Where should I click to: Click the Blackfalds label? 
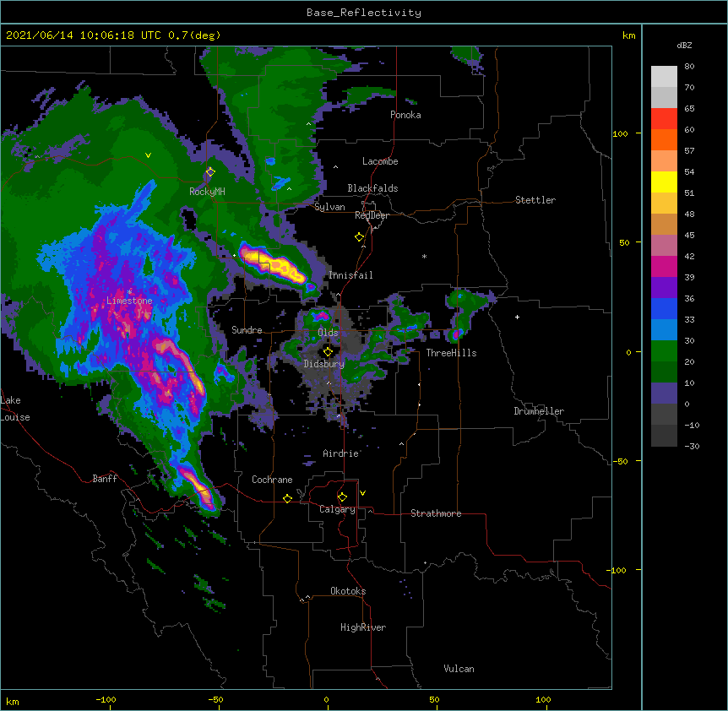372,188
